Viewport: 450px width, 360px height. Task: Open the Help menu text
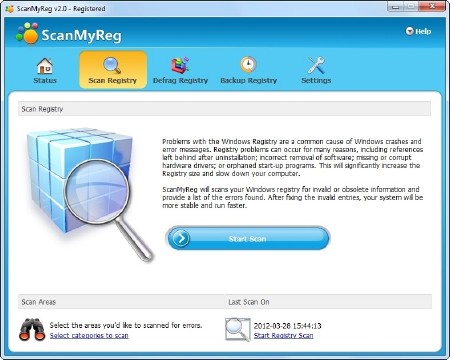click(423, 31)
